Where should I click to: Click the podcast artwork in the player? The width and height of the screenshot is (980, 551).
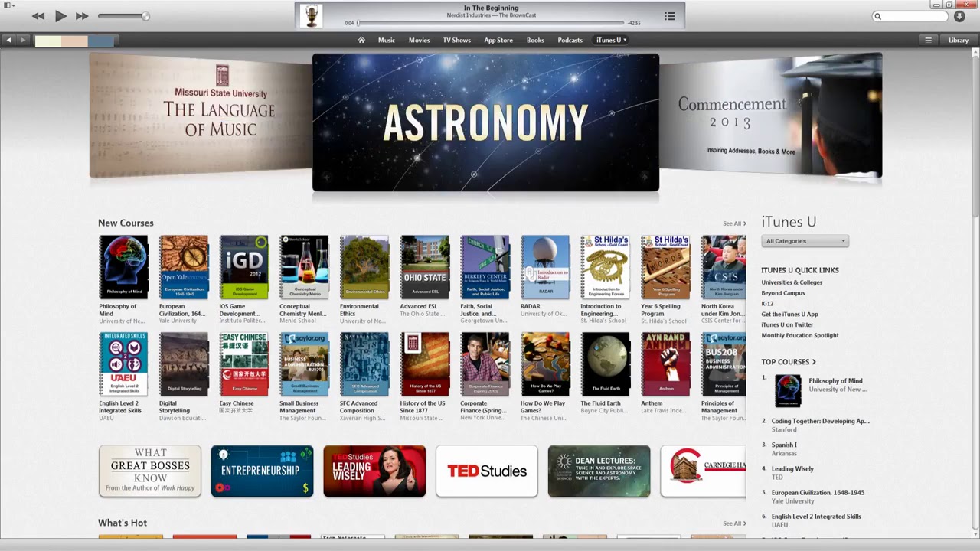pyautogui.click(x=311, y=16)
